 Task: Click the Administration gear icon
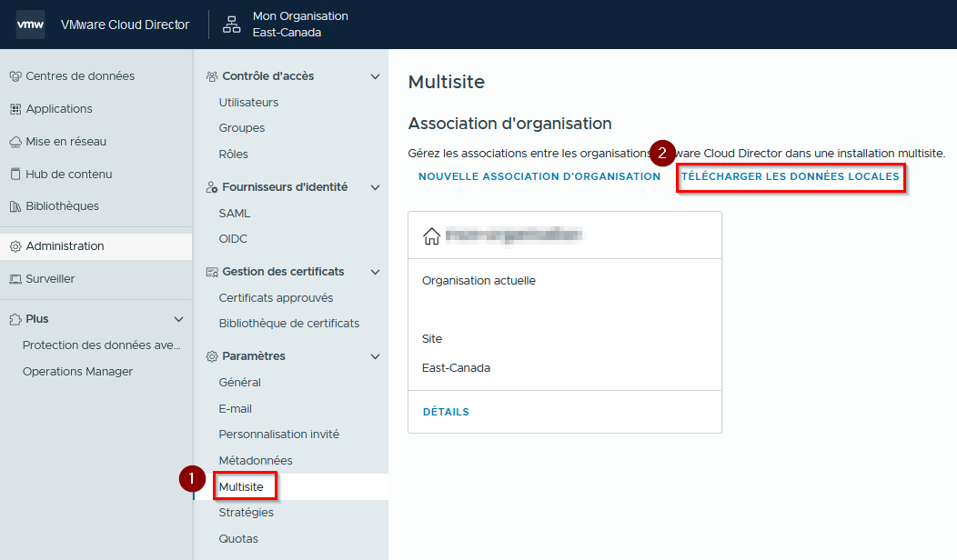click(x=15, y=246)
